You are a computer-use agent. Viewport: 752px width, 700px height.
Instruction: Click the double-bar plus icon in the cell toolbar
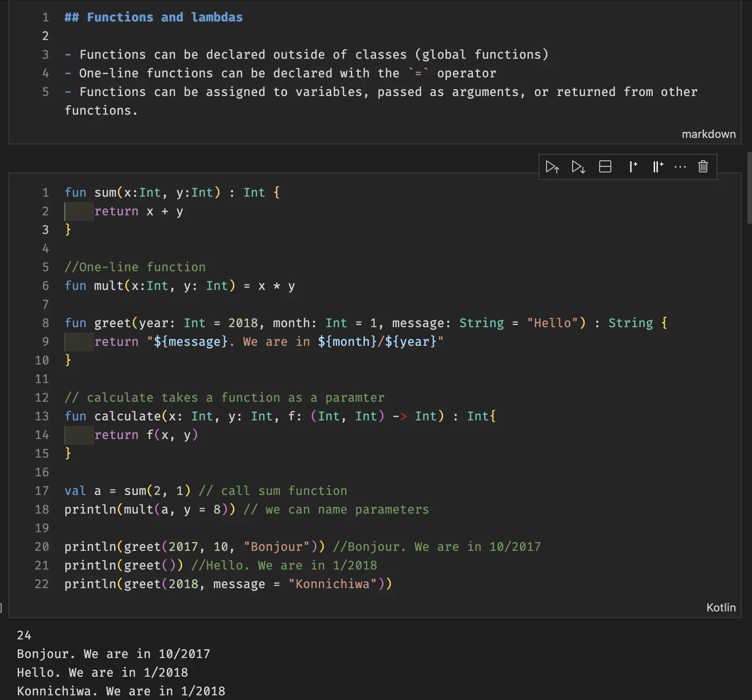point(657,167)
